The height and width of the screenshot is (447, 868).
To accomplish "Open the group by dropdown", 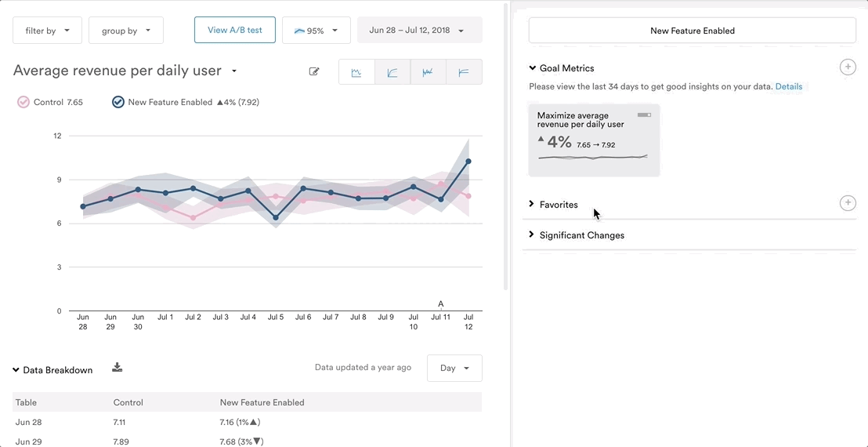I will (126, 31).
